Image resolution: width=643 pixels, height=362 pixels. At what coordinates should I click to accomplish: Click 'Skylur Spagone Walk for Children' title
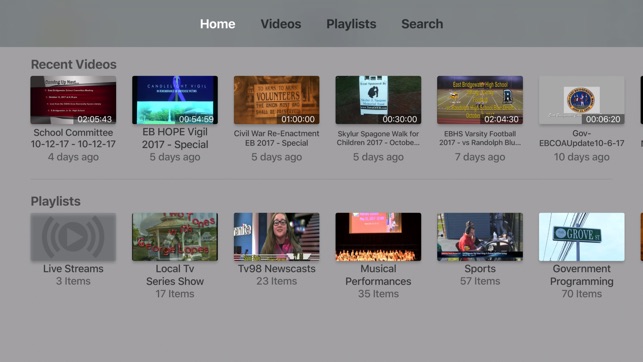378,138
